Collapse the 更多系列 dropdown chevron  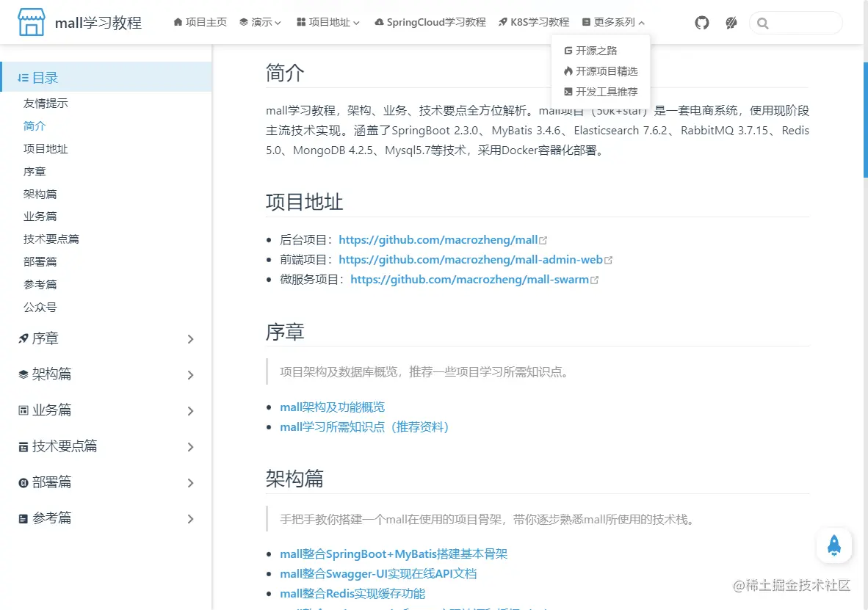(x=642, y=23)
